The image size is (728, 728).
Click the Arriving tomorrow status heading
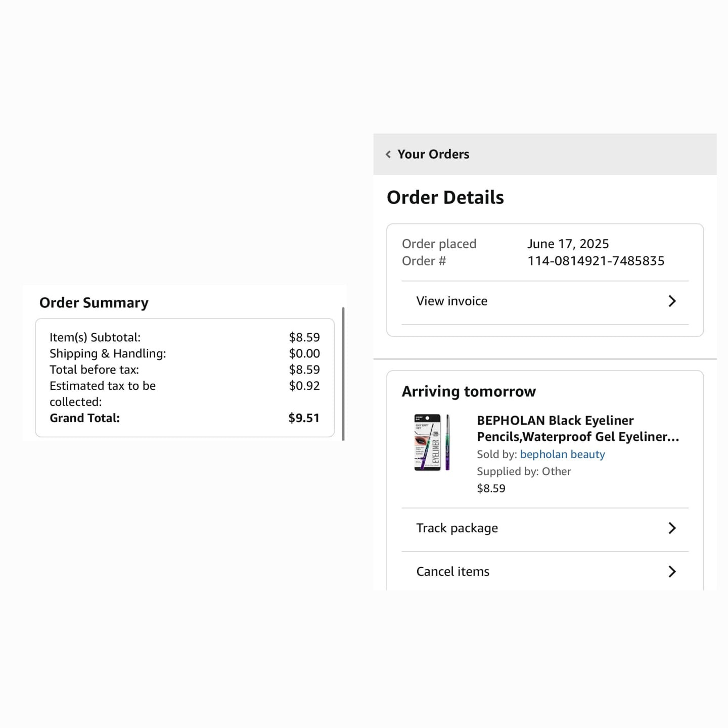(x=469, y=391)
